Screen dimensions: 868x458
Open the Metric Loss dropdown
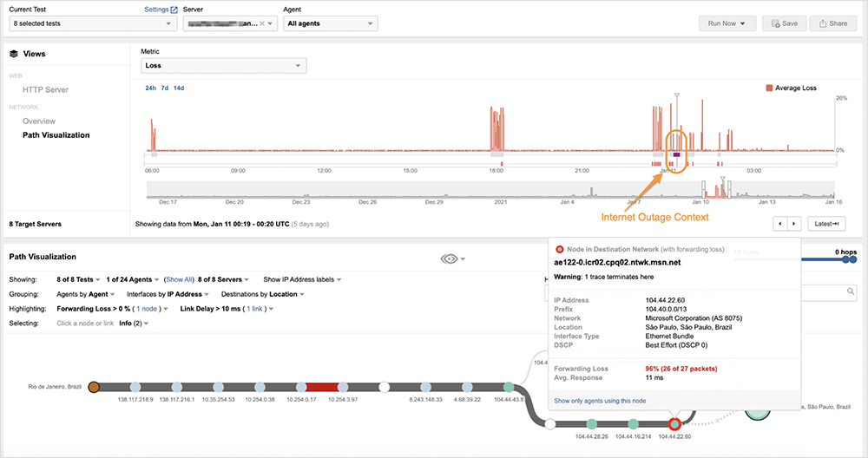223,65
